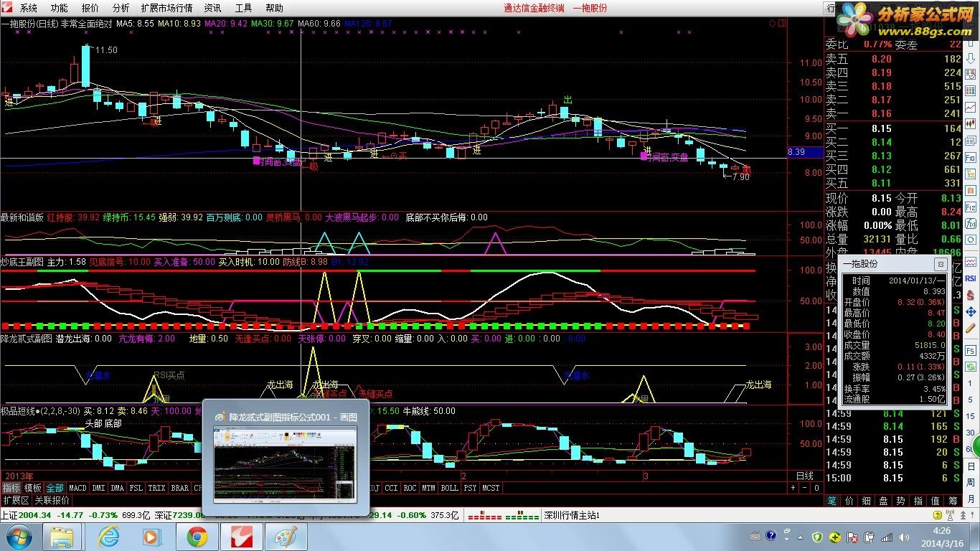Open the 分析 menu

(x=121, y=8)
